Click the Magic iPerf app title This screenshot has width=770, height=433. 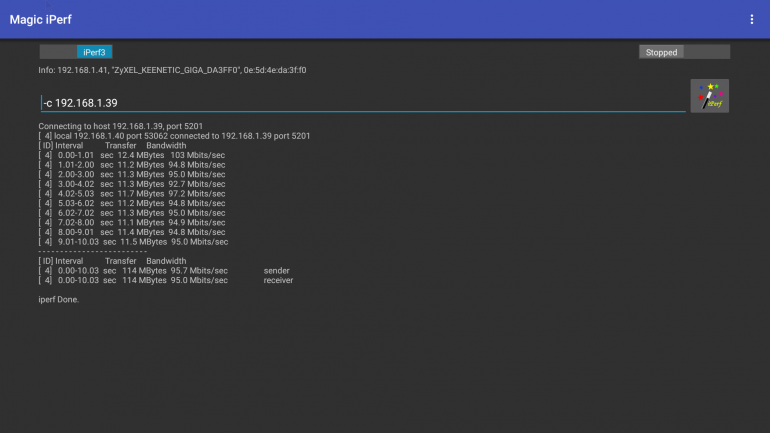(x=41, y=20)
